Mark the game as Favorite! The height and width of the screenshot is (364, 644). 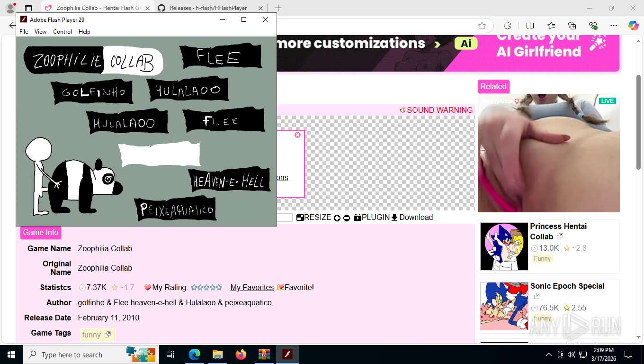pos(295,288)
